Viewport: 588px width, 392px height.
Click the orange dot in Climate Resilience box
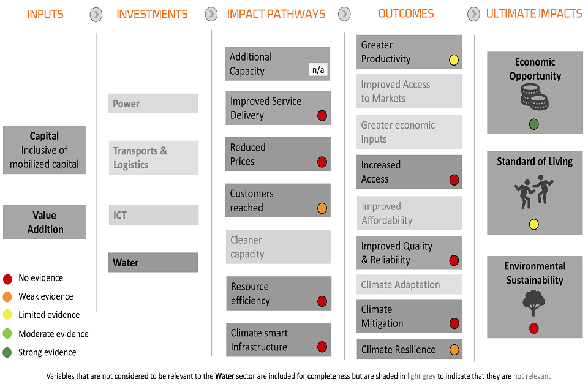click(454, 350)
